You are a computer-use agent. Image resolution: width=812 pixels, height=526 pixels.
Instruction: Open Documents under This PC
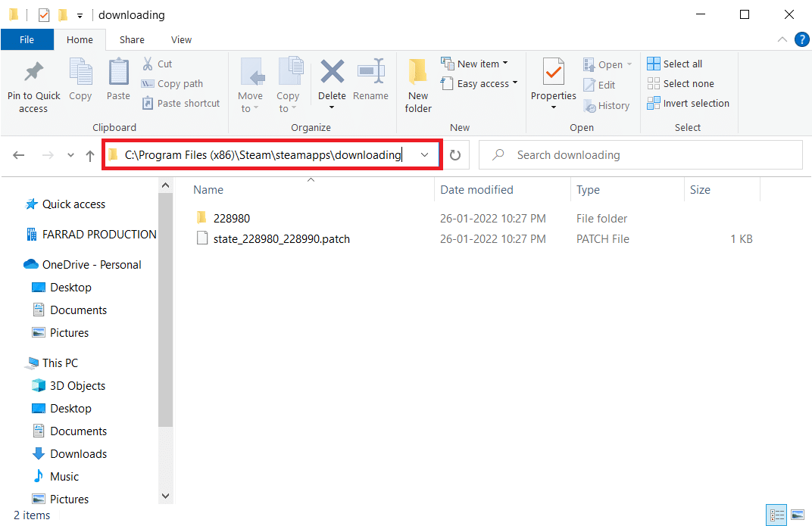click(78, 431)
